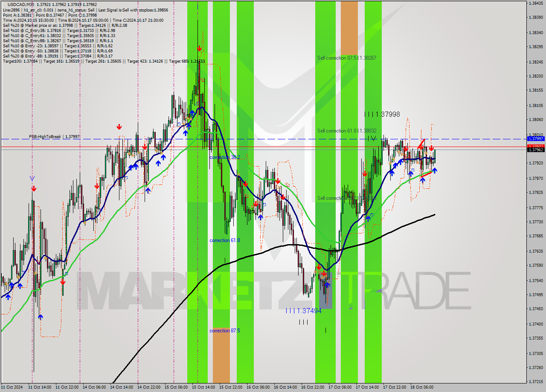Image resolution: width=546 pixels, height=392 pixels.
Task: Click the 1.37825 price axis label
Action: (536, 193)
